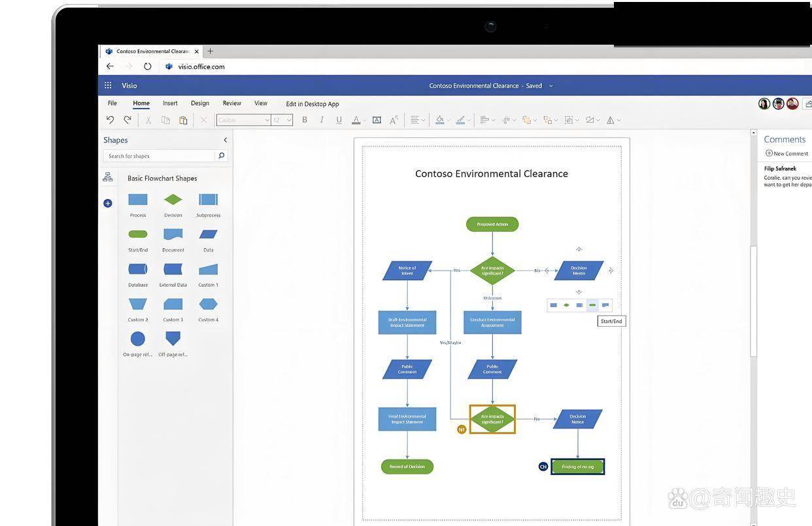Viewport: 812px width, 526px height.
Task: Click the Proposed Action flowchart shape
Action: point(492,224)
